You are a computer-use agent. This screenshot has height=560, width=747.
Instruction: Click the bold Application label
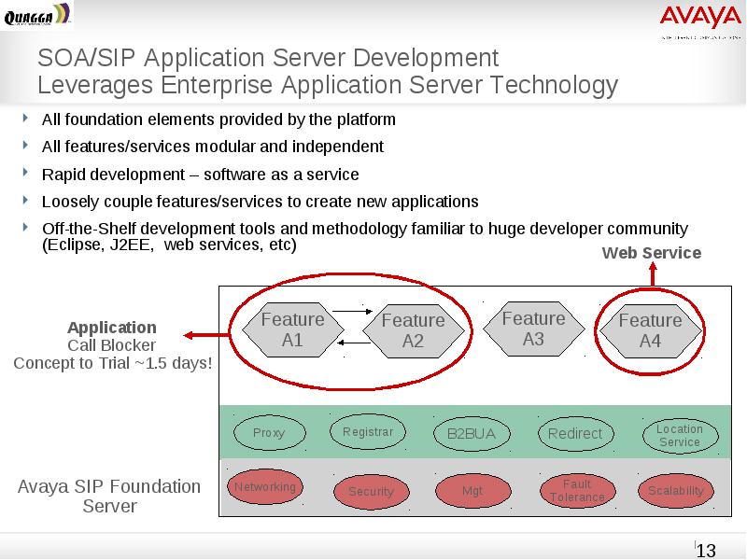112,328
